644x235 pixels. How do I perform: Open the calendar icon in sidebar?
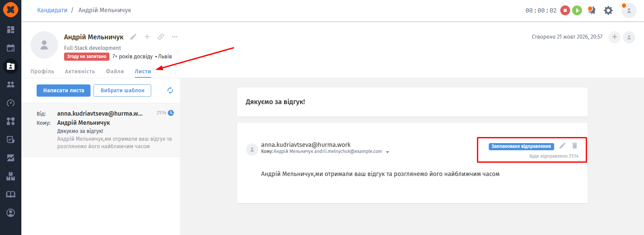tap(11, 48)
